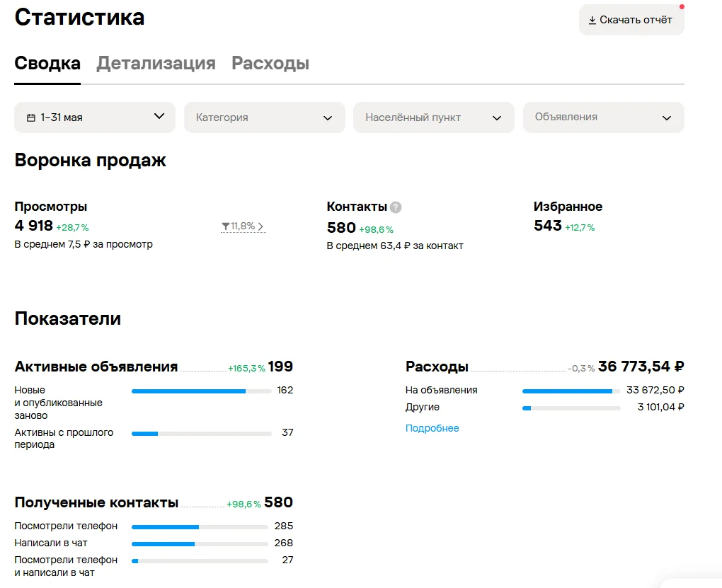Click the funnel icon beside 11,8%
722x588 pixels.
(225, 226)
